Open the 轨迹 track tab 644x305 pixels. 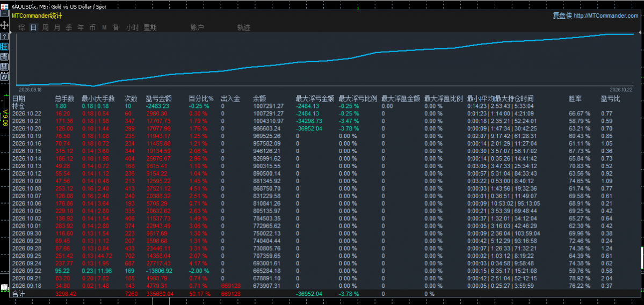pyautogui.click(x=244, y=27)
